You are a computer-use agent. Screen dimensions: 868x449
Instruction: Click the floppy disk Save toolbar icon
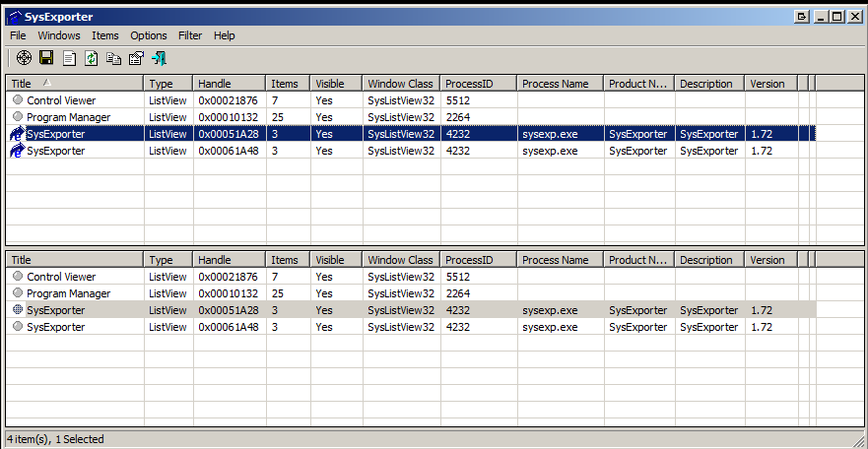tap(46, 57)
